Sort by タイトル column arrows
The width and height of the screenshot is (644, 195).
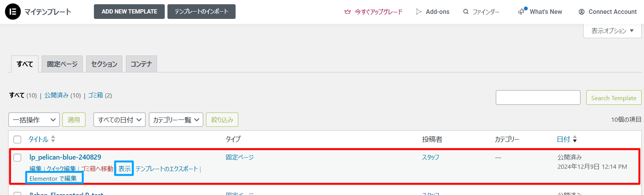click(53, 139)
